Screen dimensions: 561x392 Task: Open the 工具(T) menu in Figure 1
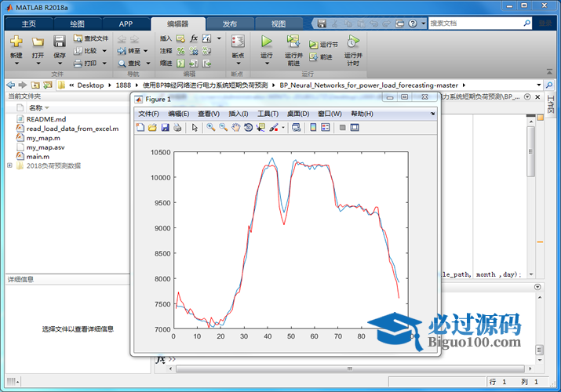(x=268, y=114)
